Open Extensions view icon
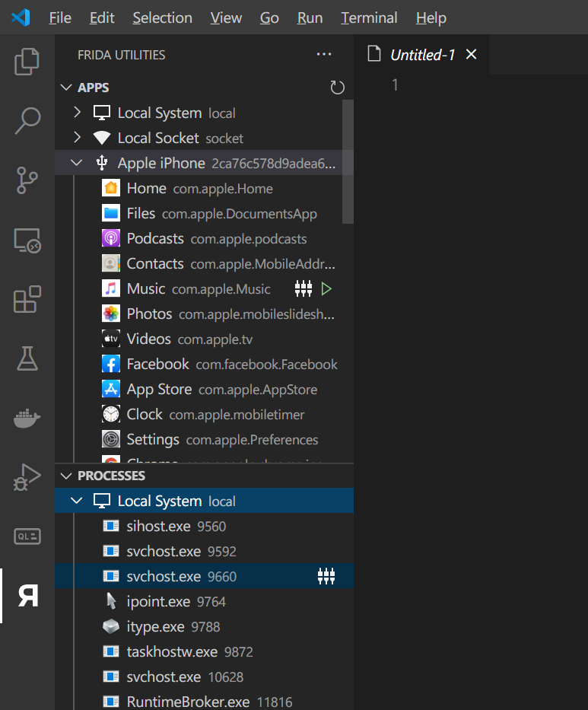588x710 pixels. [27, 299]
